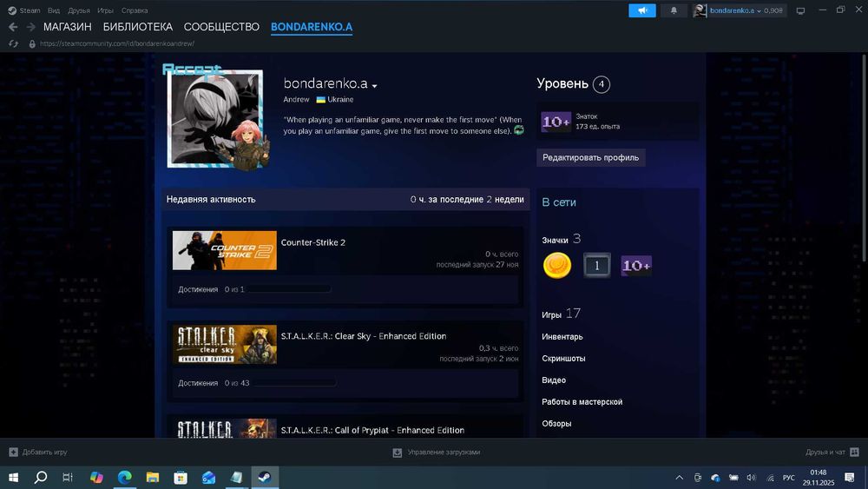Click Steam icon on taskbar
The width and height of the screenshot is (868, 489).
tap(265, 478)
